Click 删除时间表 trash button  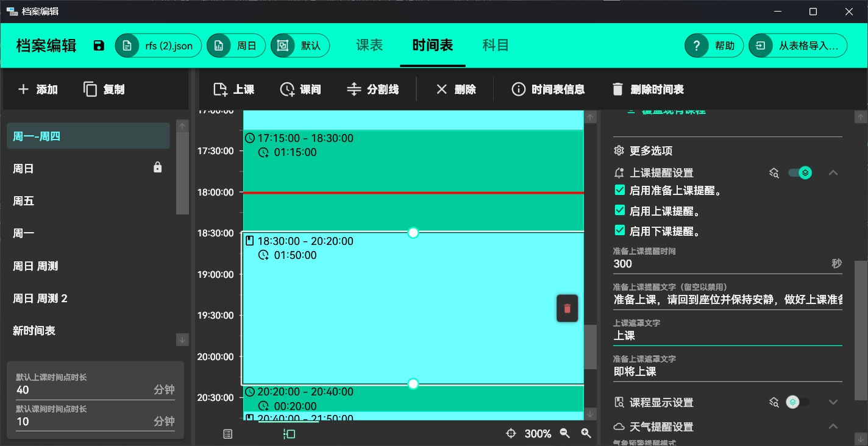647,90
